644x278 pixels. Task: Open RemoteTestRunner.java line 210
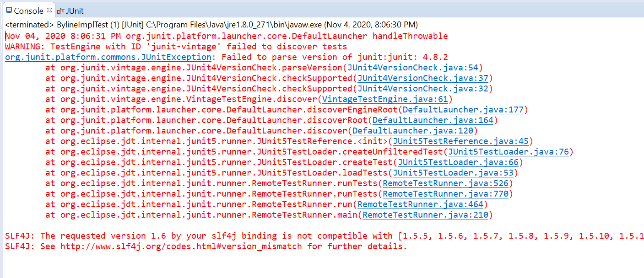(427, 214)
